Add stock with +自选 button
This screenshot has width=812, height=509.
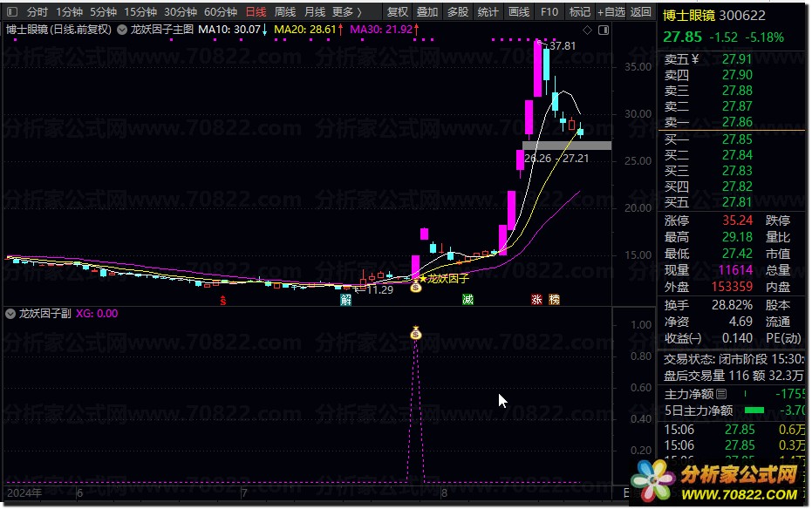(x=611, y=11)
